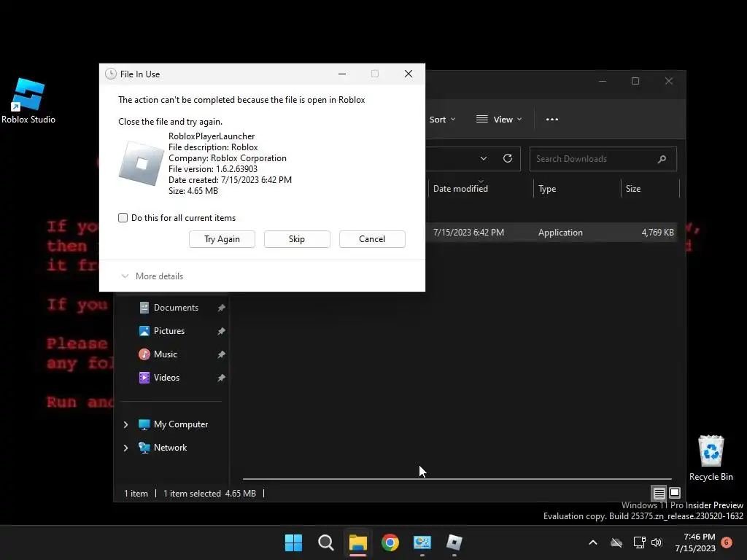The image size is (747, 560).
Task: Open File Explorer from the taskbar
Action: [x=357, y=542]
